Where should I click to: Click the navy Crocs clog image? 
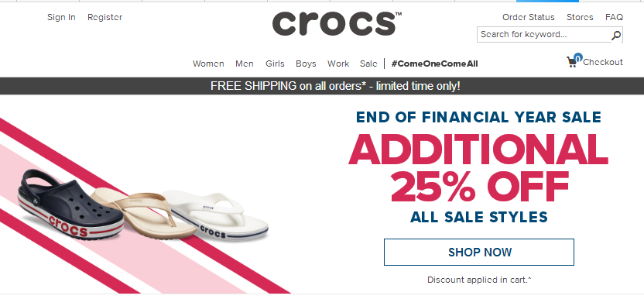70,204
